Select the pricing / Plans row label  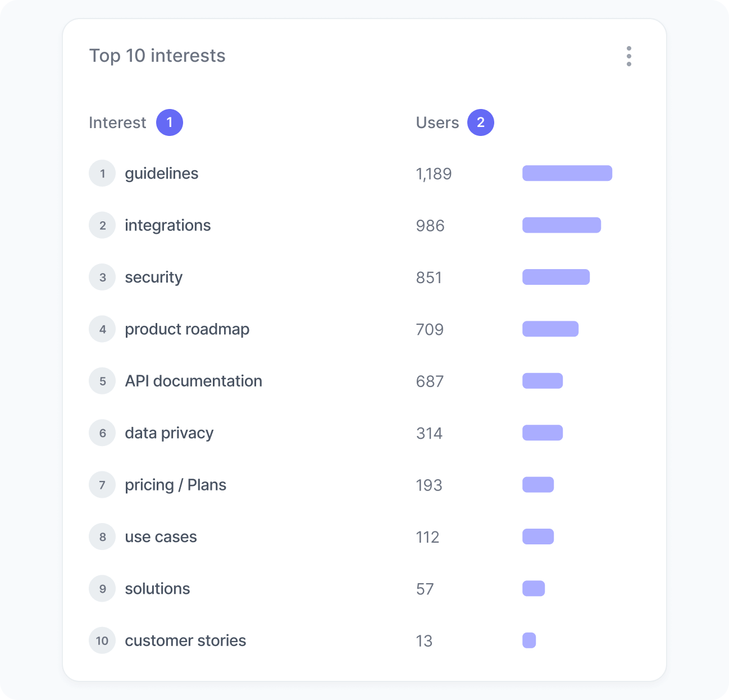[x=175, y=485]
